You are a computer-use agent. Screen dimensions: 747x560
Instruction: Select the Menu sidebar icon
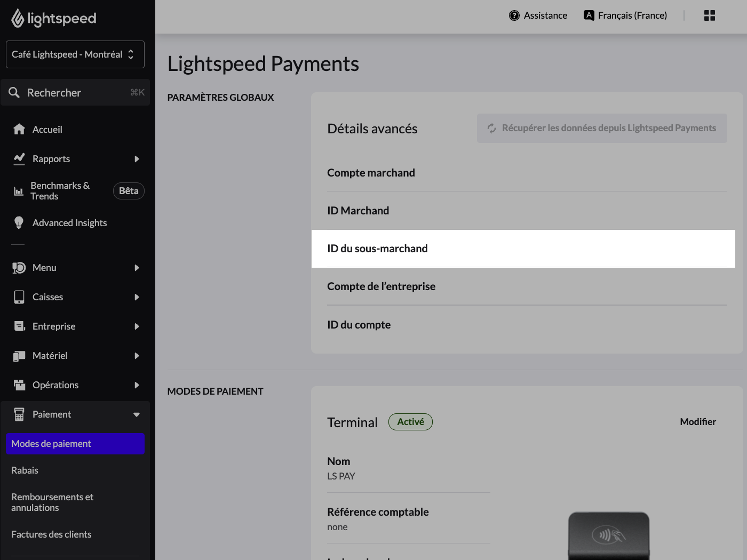19,267
